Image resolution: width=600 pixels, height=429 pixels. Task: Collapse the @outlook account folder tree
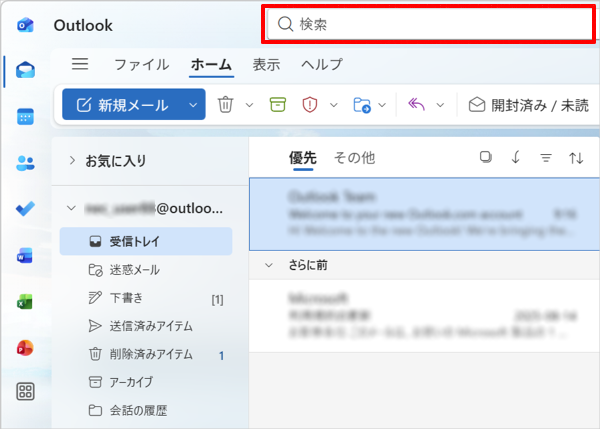(71, 208)
